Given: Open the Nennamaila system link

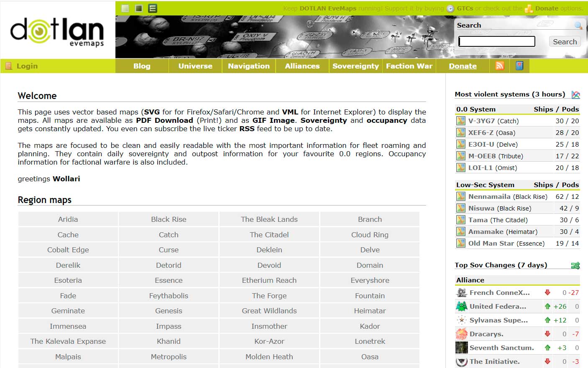Looking at the screenshot, I should click(x=489, y=196).
